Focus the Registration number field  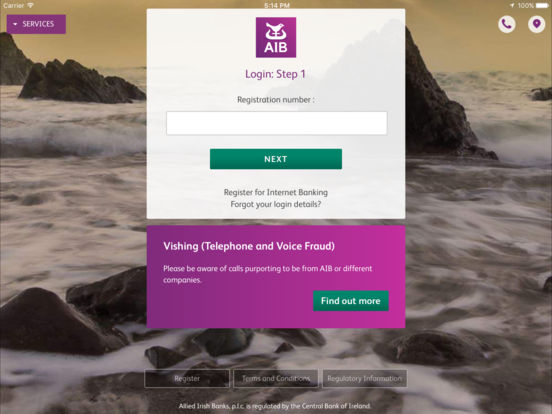[x=276, y=123]
